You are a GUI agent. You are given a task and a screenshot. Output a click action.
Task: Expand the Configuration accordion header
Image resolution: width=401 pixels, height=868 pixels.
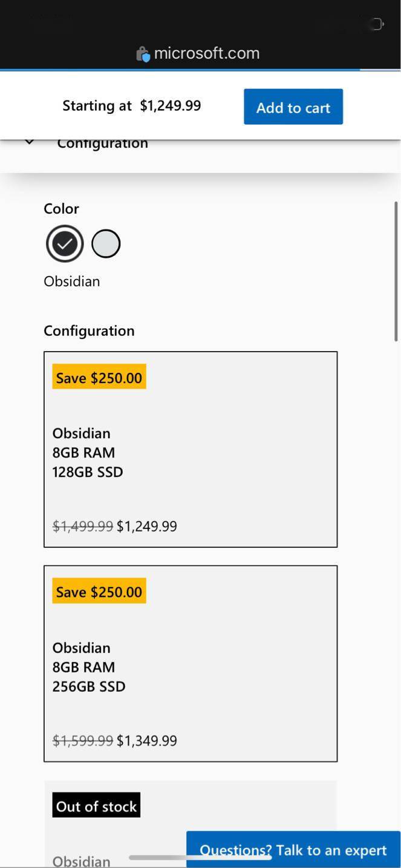pos(102,143)
